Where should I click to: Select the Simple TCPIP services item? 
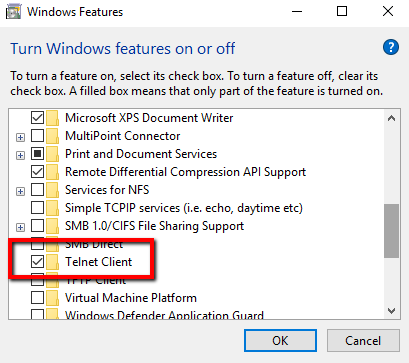[184, 208]
